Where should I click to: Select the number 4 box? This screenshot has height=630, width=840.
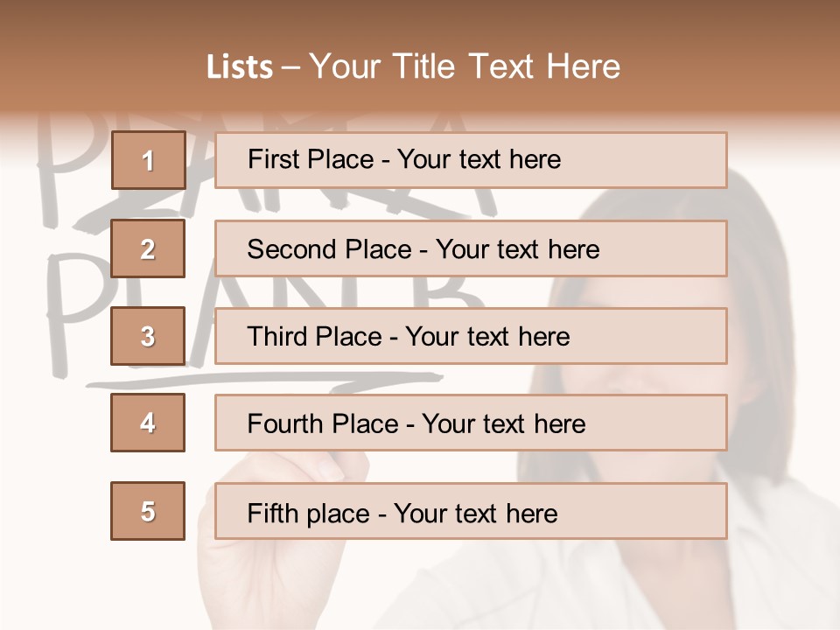(x=148, y=423)
